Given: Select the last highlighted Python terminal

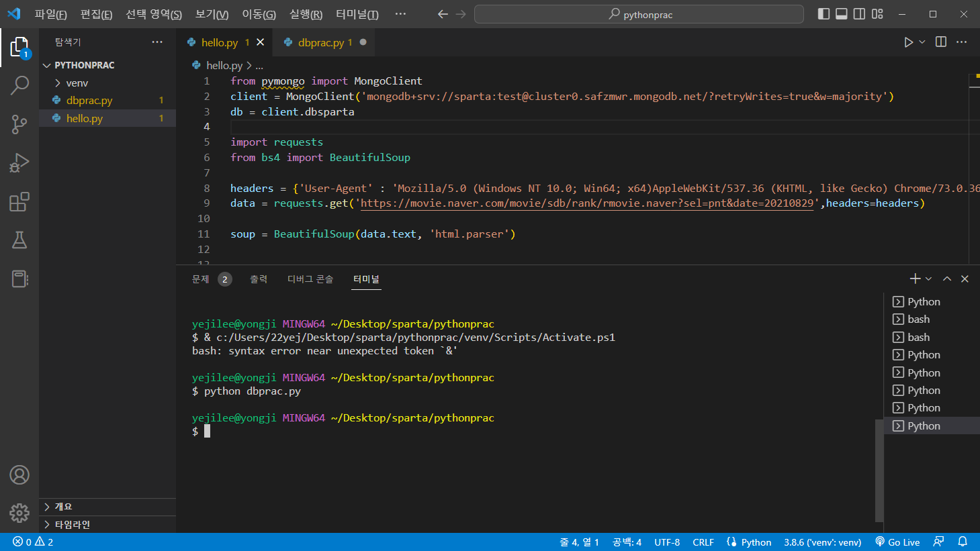Looking at the screenshot, I should pos(932,425).
